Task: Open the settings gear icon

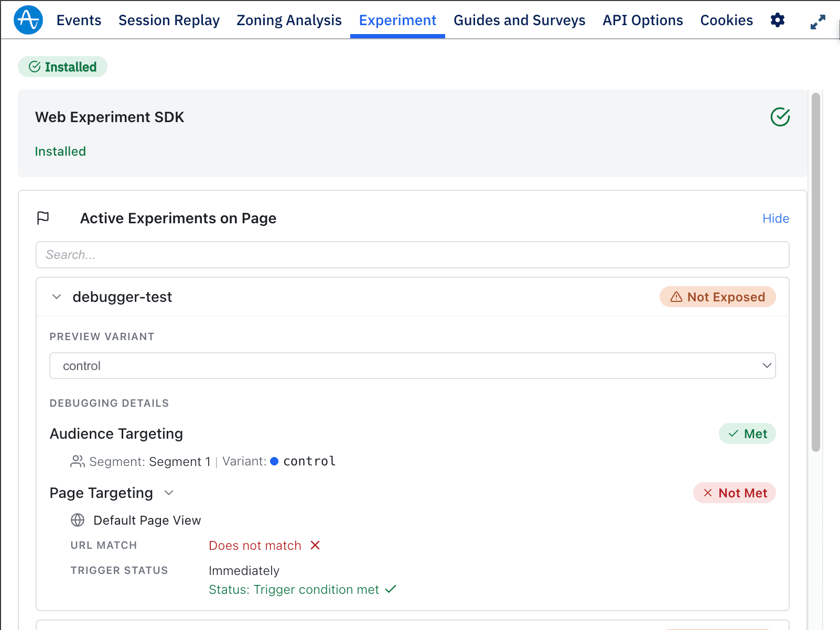Action: [x=778, y=20]
